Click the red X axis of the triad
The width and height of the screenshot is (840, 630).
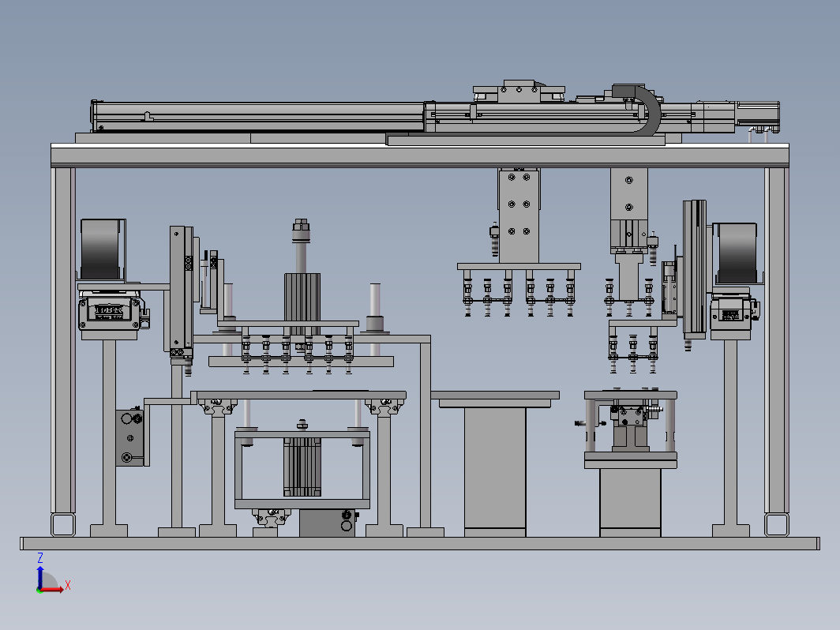click(52, 590)
